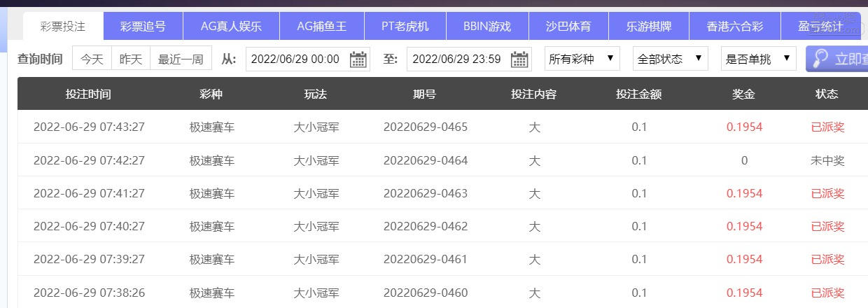Open the 乐游棋牌 tab

649,27
